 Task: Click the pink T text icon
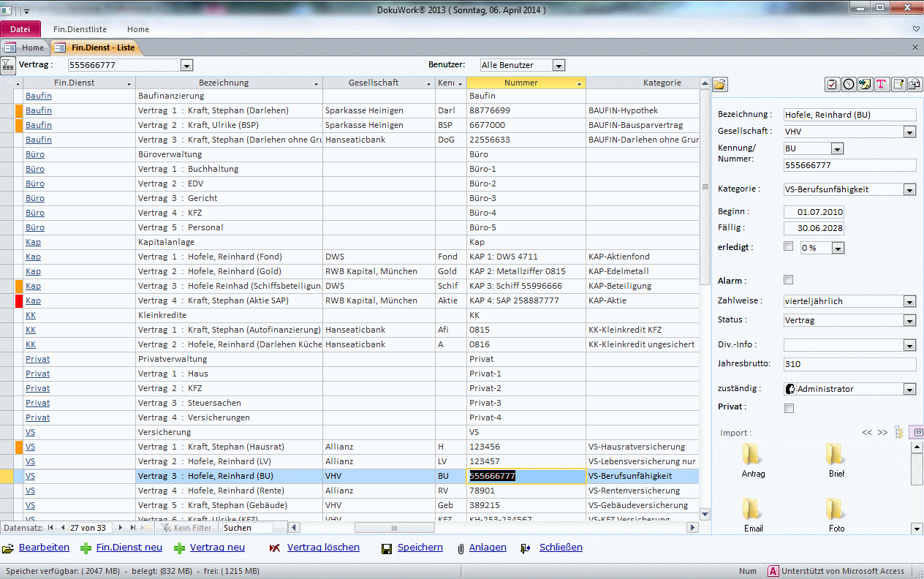[x=882, y=84]
